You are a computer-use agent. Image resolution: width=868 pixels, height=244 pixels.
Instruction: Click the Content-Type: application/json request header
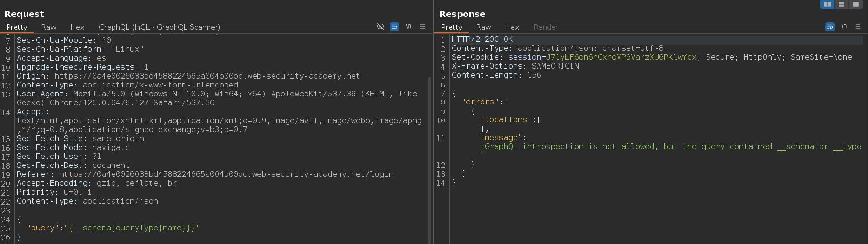point(88,201)
